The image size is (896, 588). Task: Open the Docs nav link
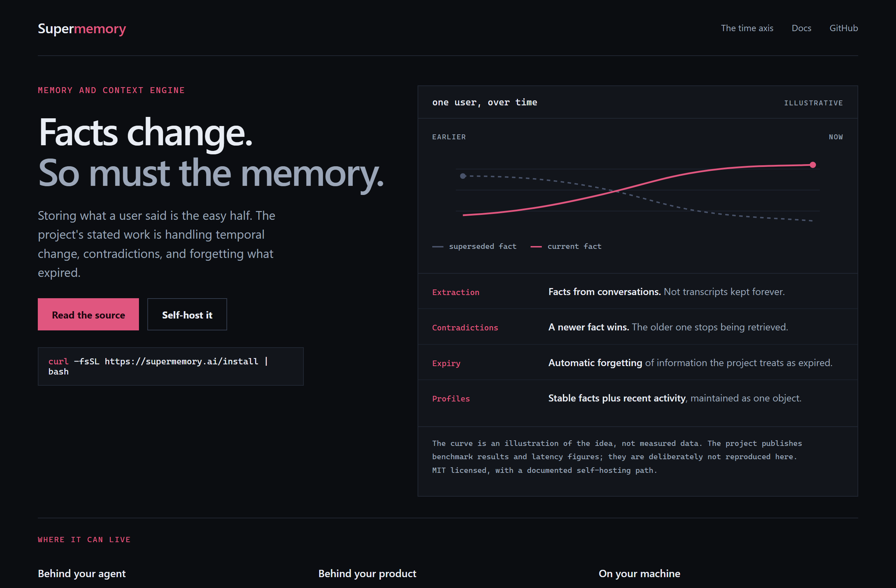pyautogui.click(x=801, y=28)
